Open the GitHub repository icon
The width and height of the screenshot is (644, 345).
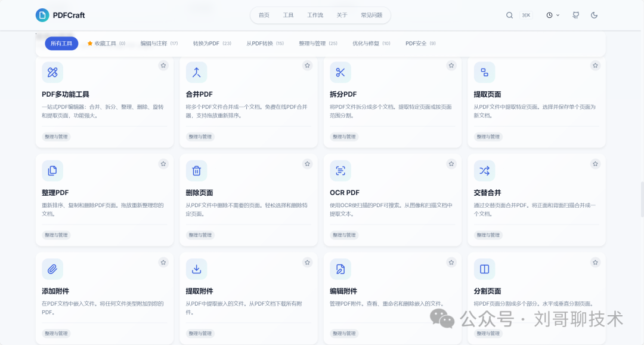[575, 15]
